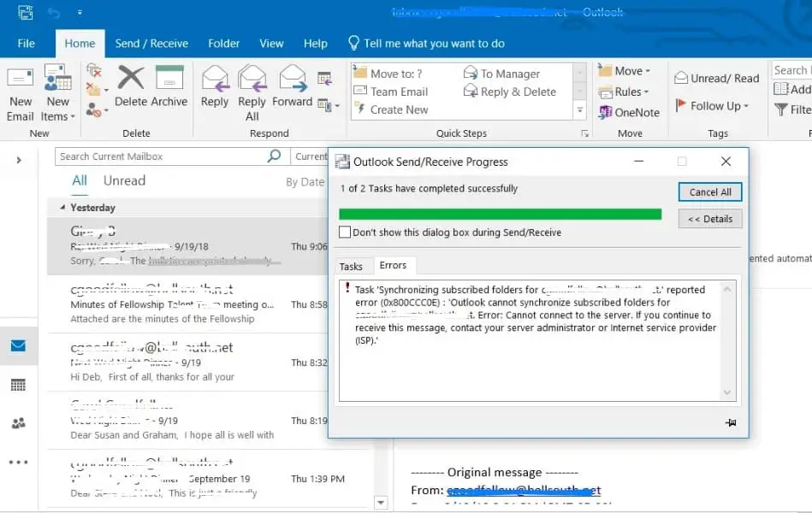This screenshot has height=513, width=812.
Task: Open the File menu
Action: point(26,44)
